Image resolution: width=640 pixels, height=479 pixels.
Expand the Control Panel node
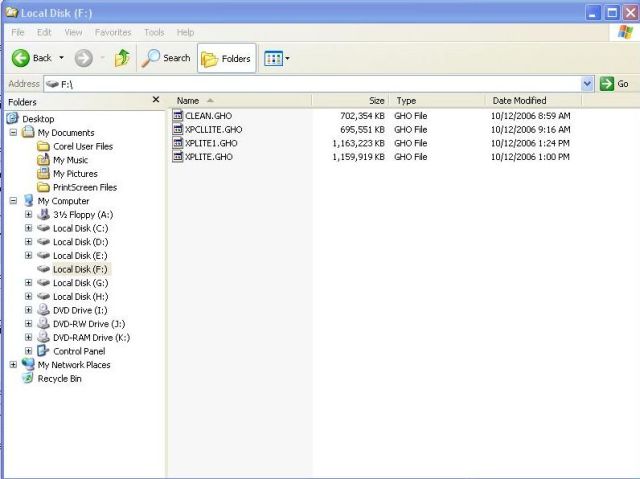coord(29,351)
